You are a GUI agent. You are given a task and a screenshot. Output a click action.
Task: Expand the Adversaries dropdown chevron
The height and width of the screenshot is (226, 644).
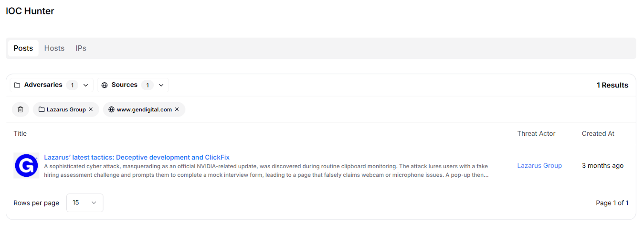click(86, 85)
